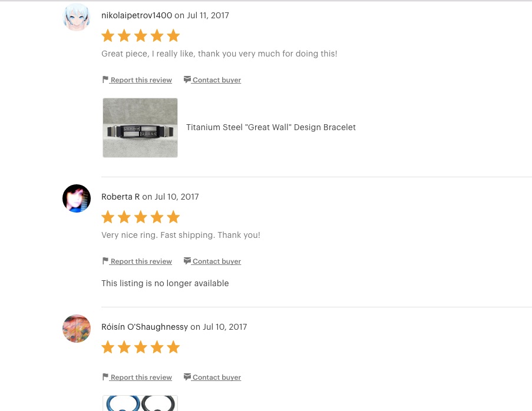Click flag icon on Roberta R's review
This screenshot has width=532, height=411.
tap(105, 261)
